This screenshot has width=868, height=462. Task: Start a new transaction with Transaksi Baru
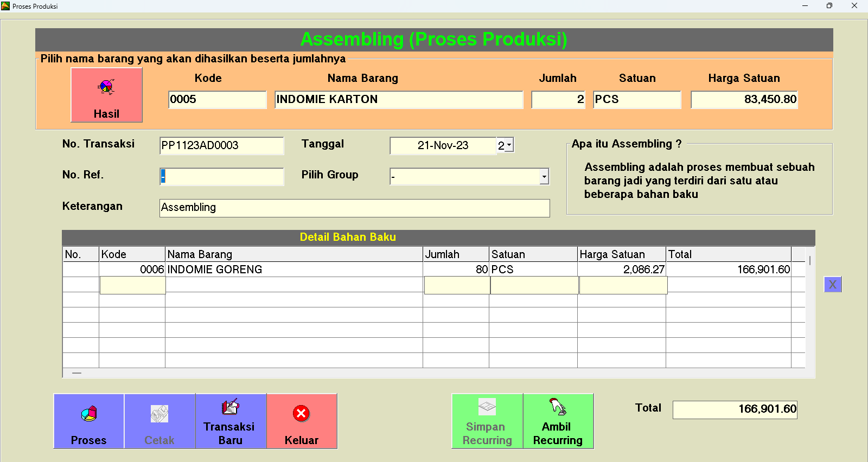coord(231,421)
